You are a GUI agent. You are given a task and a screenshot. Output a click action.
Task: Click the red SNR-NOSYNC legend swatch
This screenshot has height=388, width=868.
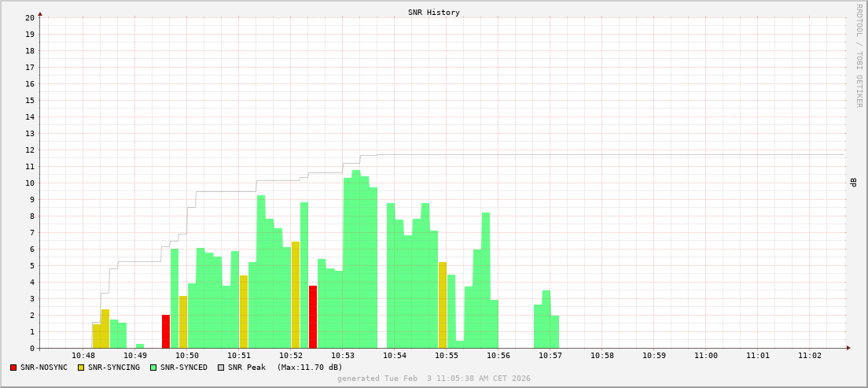13,368
